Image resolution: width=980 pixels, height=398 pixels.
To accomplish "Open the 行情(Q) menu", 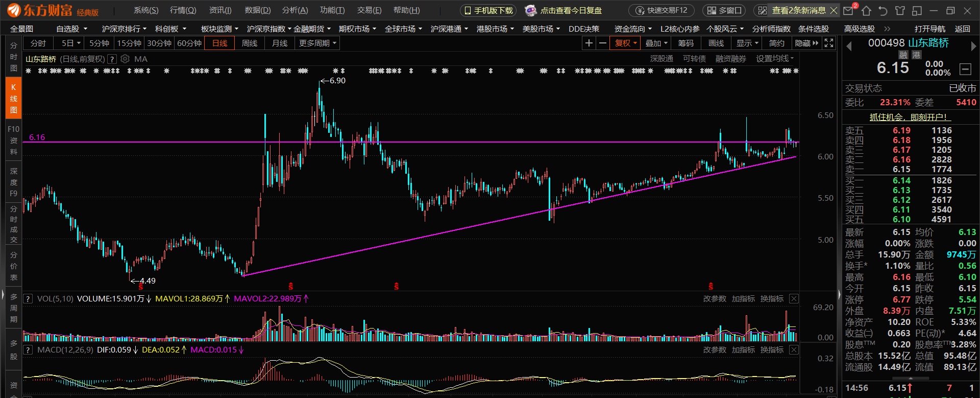I will pos(183,10).
